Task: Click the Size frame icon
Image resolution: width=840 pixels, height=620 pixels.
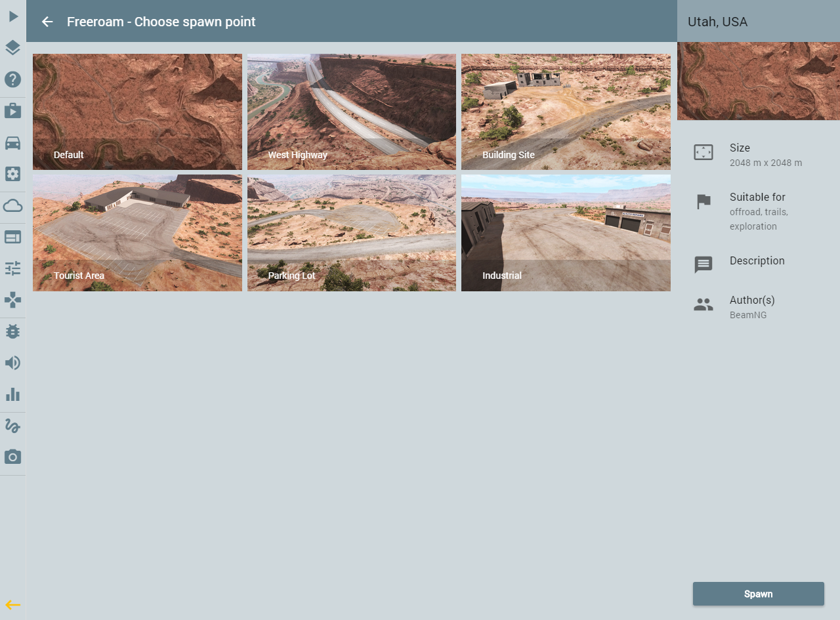Action: point(703,153)
